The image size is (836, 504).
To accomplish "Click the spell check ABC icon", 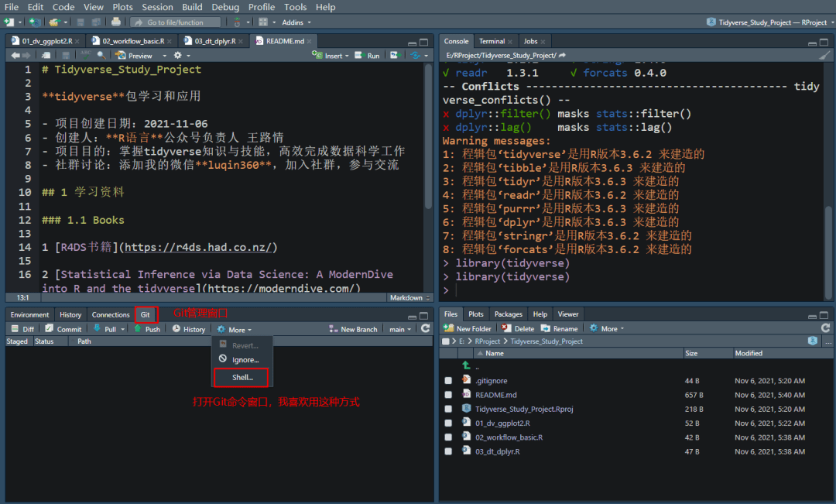I will point(85,56).
